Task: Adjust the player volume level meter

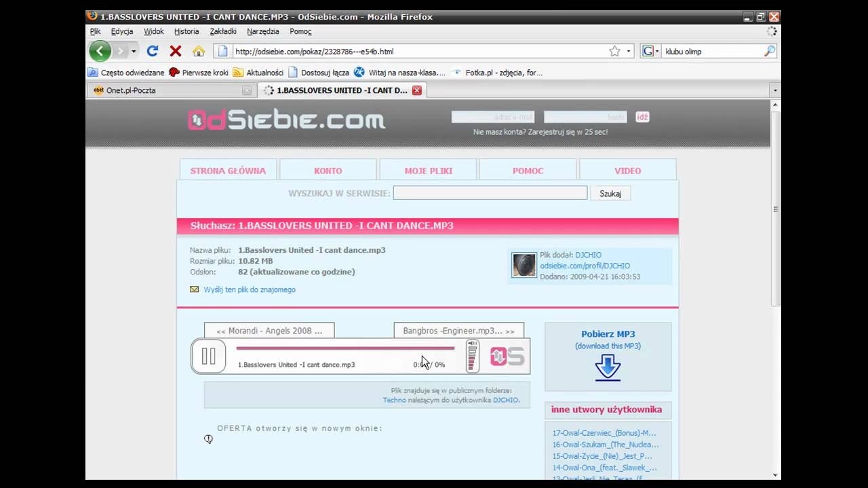Action: pyautogui.click(x=472, y=357)
